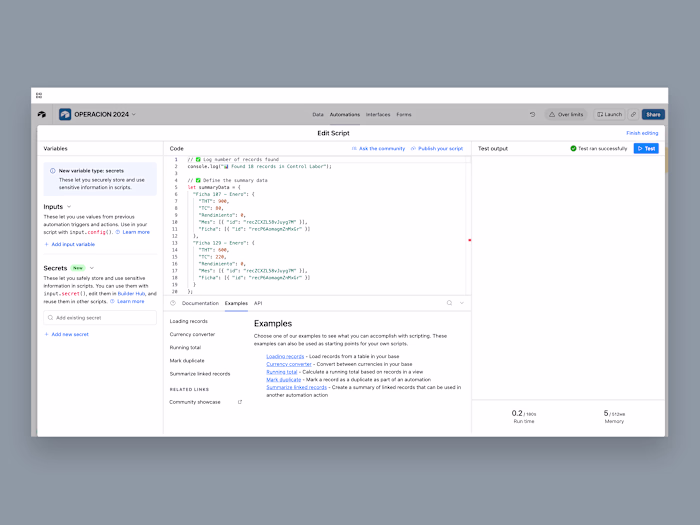Viewport: 700px width, 525px height.
Task: Click the Add existing secret search field
Action: [x=100, y=318]
